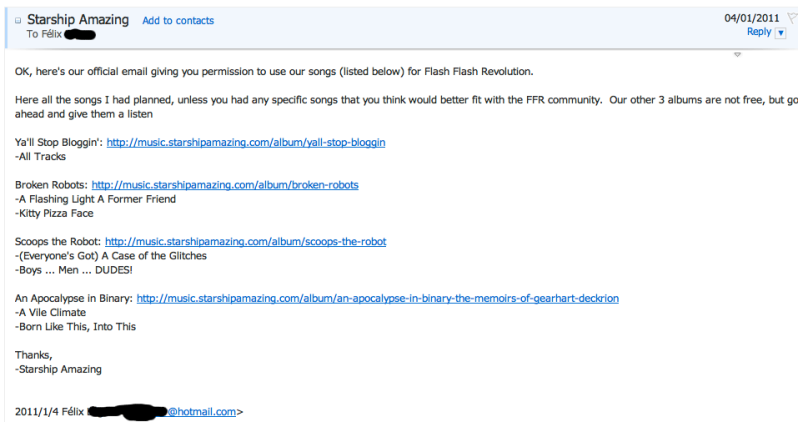This screenshot has width=798, height=422.
Task: Open the Ya'll Stop Bloggin' album link
Action: coord(246,142)
